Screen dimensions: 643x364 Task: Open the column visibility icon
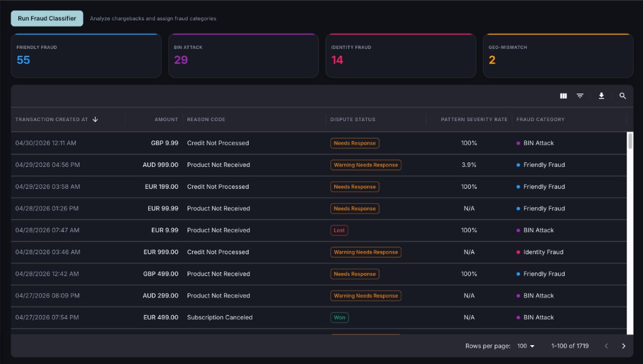563,96
